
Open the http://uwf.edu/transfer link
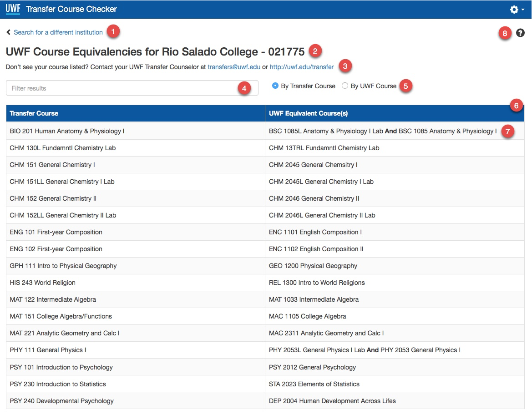pos(302,67)
